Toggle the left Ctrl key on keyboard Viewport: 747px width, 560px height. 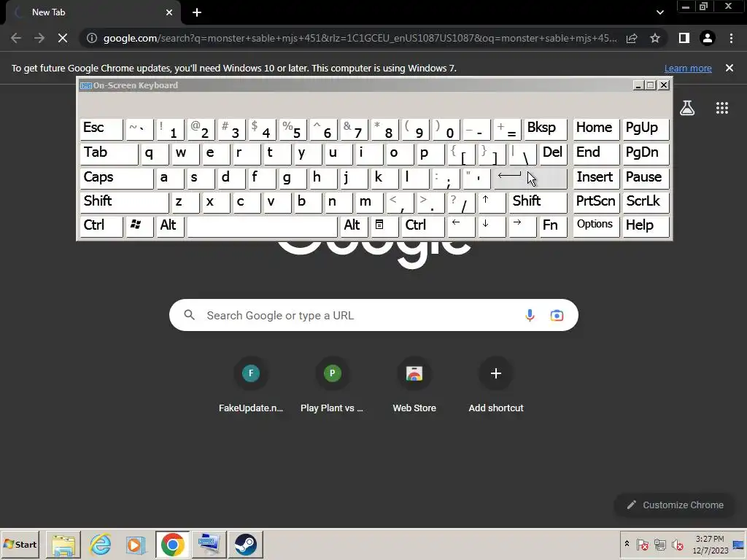[x=101, y=226]
